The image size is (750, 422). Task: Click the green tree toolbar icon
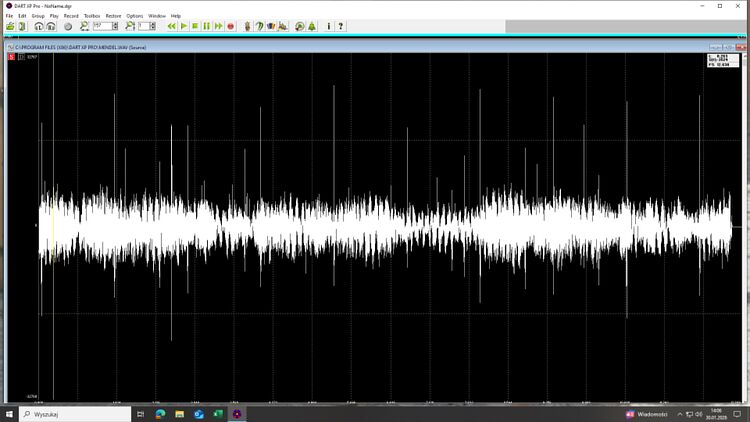pos(312,26)
